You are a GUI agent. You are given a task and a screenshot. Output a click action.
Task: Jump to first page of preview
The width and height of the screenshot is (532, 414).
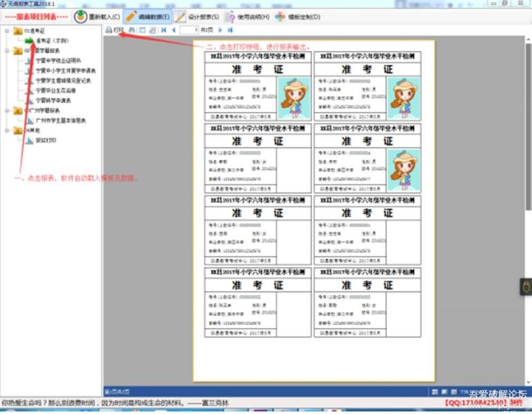163,30
